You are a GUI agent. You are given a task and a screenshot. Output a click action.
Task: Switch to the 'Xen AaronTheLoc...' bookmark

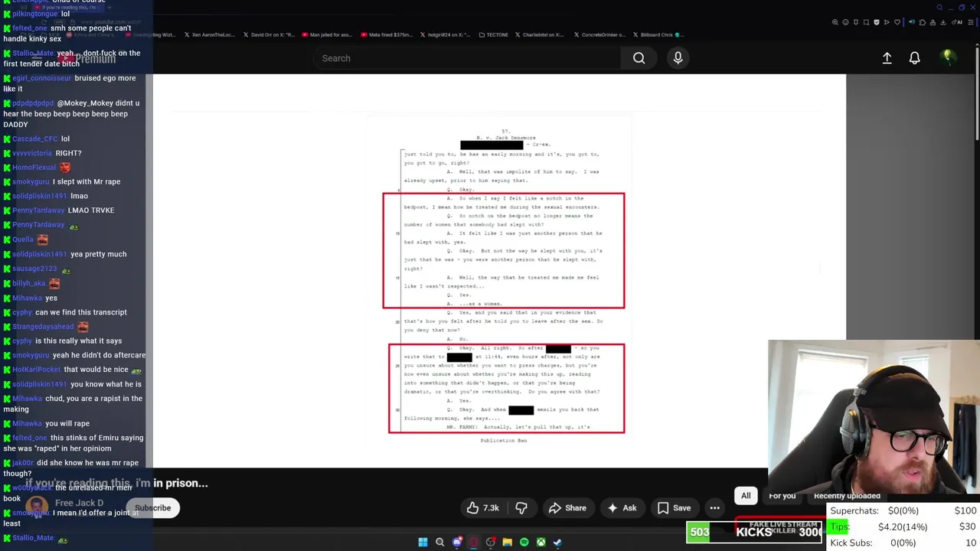(209, 34)
